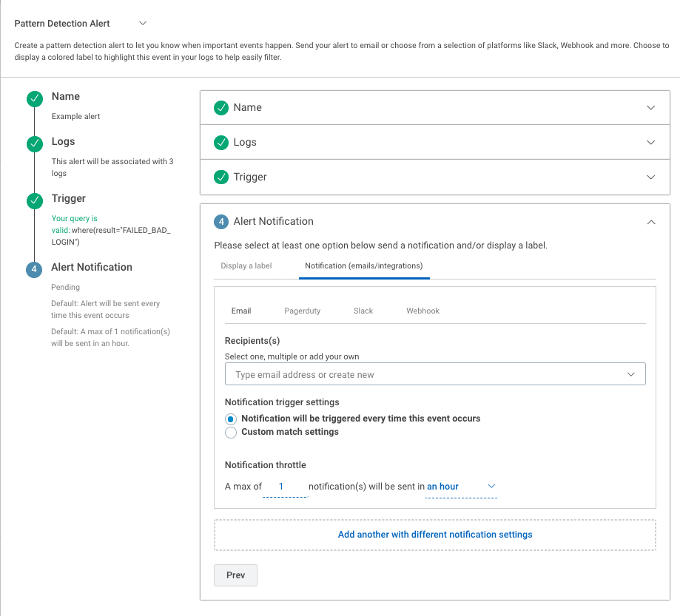Open the Pattern Detection Alert dropdown

(x=143, y=24)
